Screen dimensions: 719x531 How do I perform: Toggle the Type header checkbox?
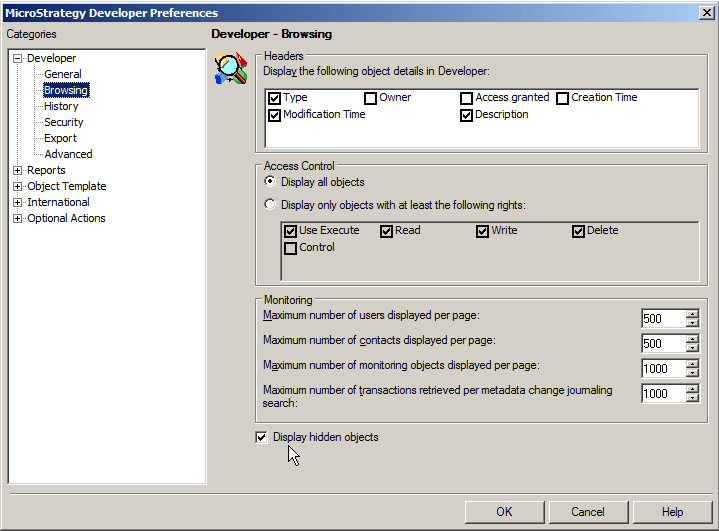274,98
